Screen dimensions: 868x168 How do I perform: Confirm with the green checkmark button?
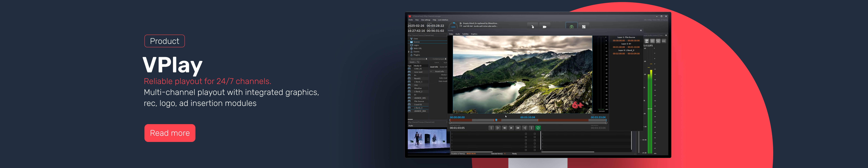[x=538, y=128]
